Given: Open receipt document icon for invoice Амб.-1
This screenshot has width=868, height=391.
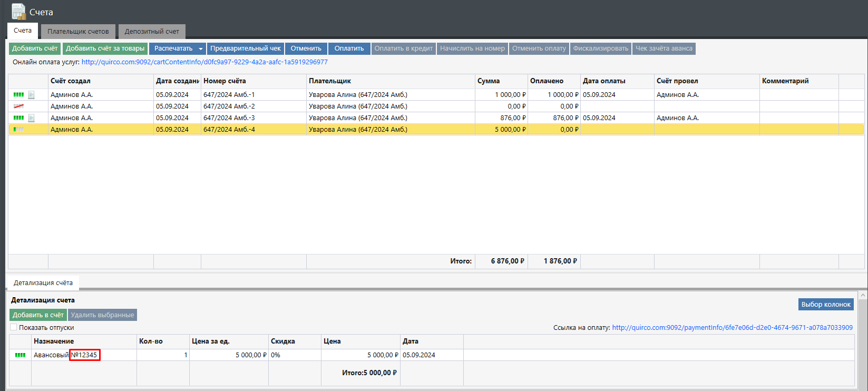Looking at the screenshot, I should (x=32, y=95).
